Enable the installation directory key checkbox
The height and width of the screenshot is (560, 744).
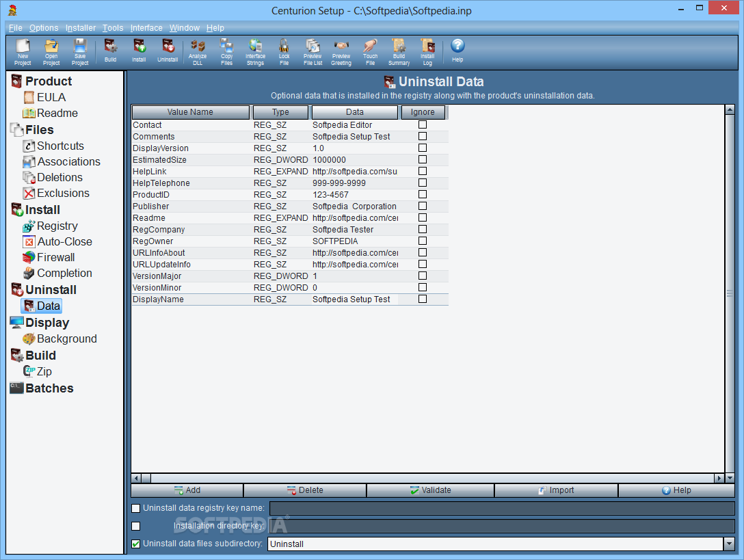pyautogui.click(x=135, y=526)
